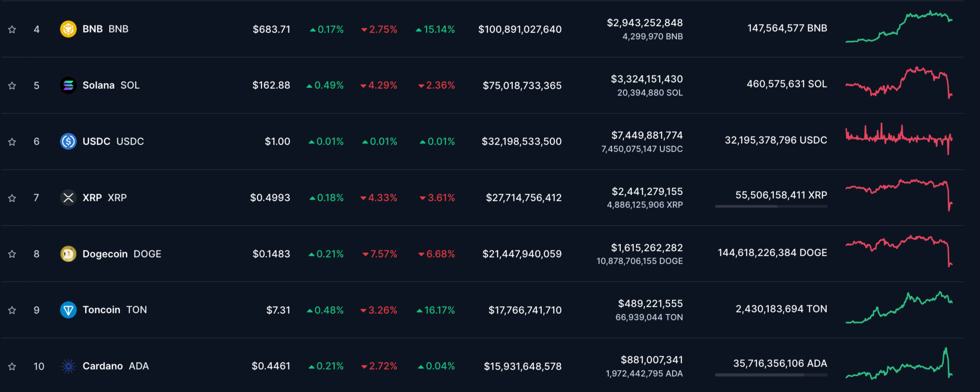Click the Cardano logo icon
The width and height of the screenshot is (980, 392).
(x=69, y=366)
